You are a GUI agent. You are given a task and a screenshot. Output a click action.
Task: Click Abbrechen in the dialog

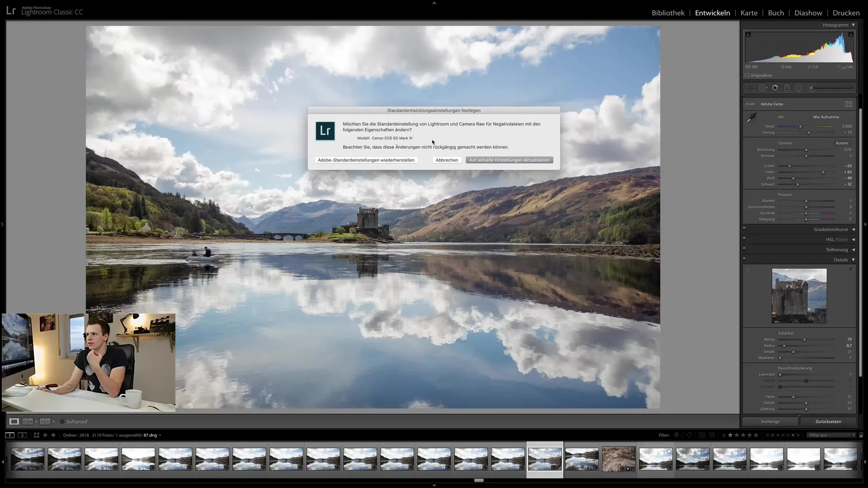447,160
